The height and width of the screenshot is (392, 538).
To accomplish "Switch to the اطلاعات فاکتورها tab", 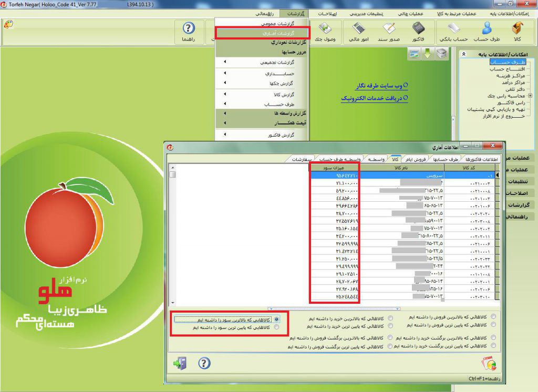I will (x=481, y=159).
